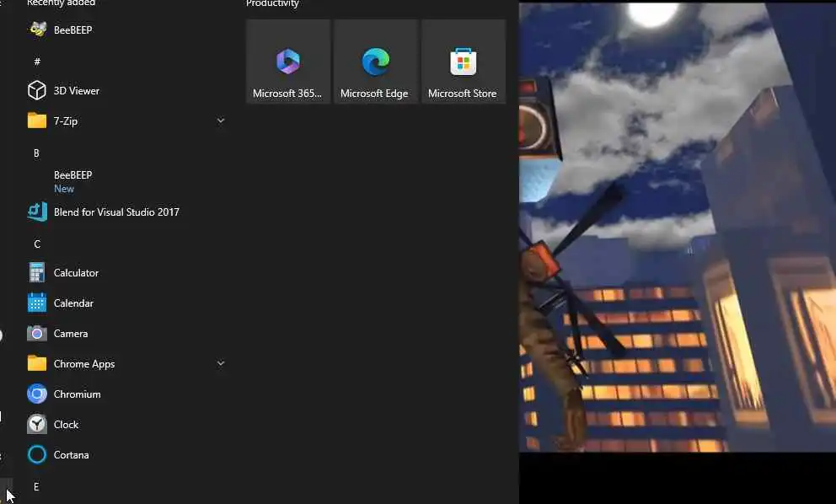This screenshot has width=836, height=504.
Task: Click the Productivity group title
Action: click(272, 3)
